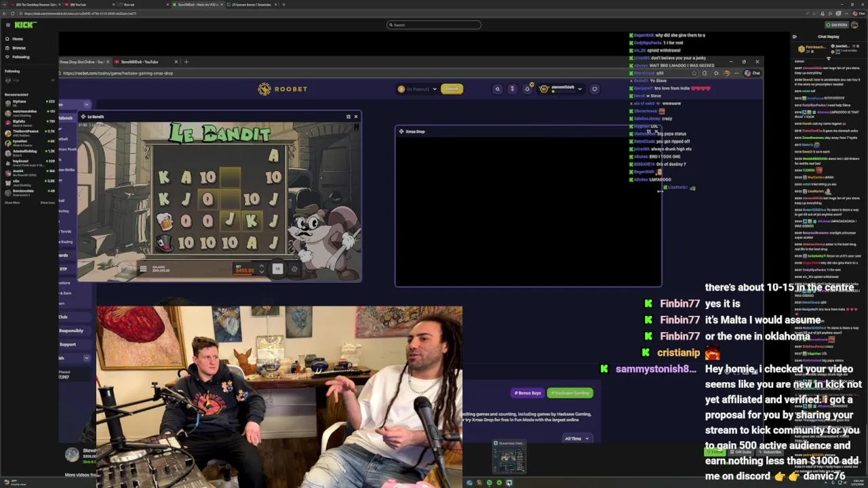Open the Kick hamburger sidebar menu
Viewport: 868px width, 488px height.
click(x=7, y=25)
